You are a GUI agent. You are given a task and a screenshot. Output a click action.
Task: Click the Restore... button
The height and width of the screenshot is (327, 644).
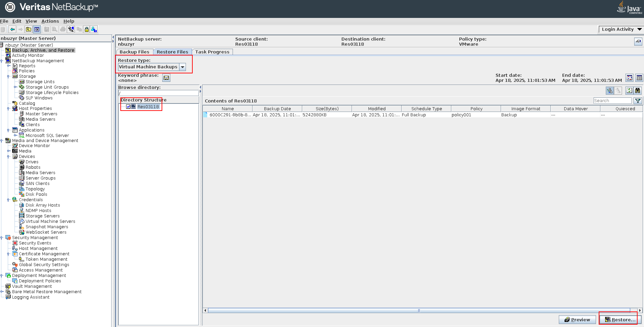coord(620,320)
